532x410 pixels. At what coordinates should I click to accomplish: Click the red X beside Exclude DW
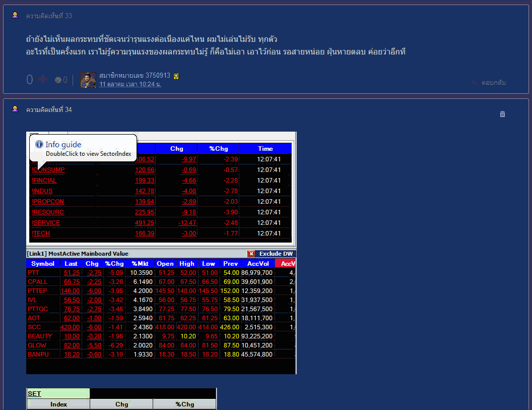[x=251, y=254]
